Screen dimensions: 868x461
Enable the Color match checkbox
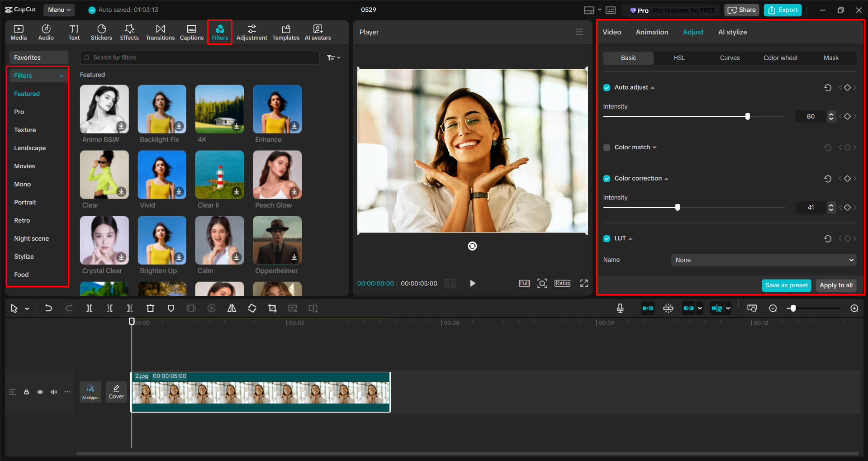(x=606, y=147)
